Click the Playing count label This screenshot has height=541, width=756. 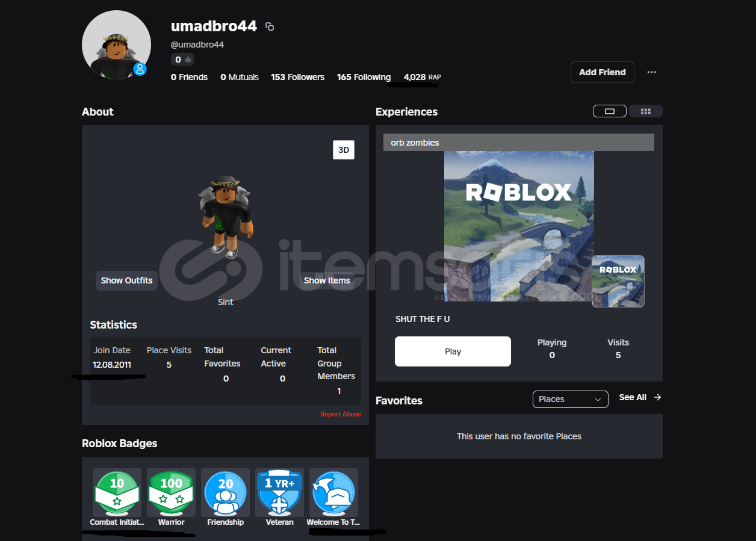(552, 342)
